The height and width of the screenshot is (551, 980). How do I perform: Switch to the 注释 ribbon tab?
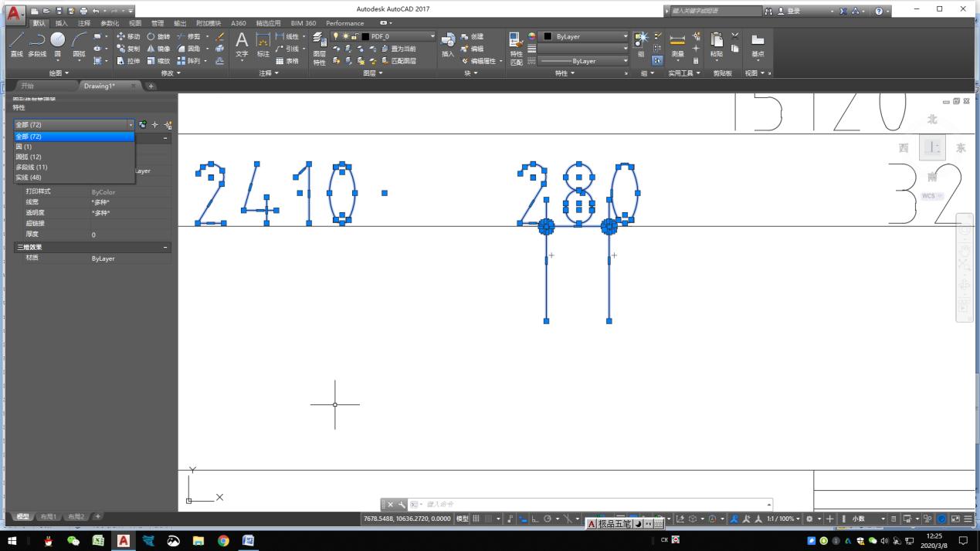pos(83,23)
